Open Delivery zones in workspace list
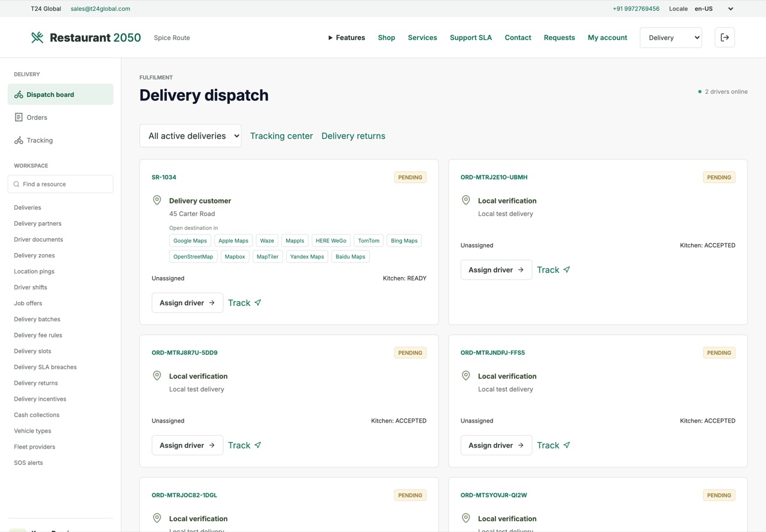Screen dimensions: 766x532 tap(34, 256)
